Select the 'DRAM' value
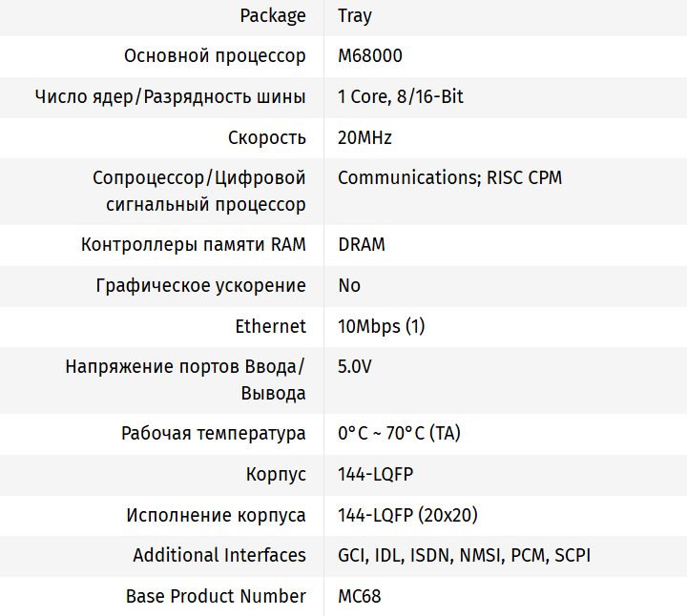Viewport: 687px width, 616px height. click(x=362, y=245)
